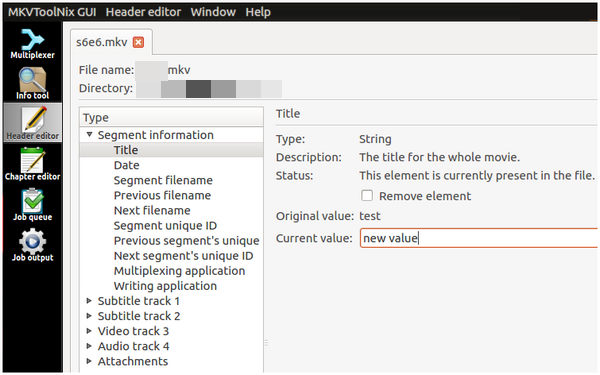Click 'The title for the whole movie.' text
The height and width of the screenshot is (375, 600).
click(439, 157)
